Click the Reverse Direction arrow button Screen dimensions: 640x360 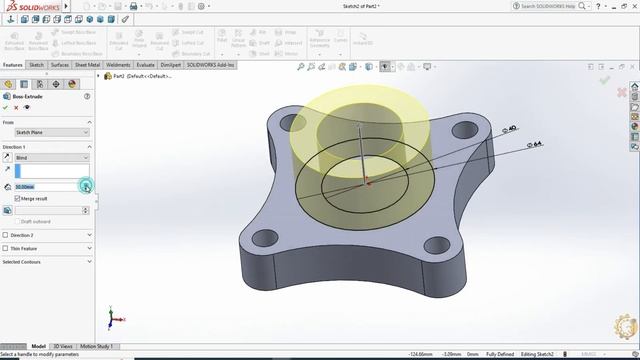(x=7, y=157)
